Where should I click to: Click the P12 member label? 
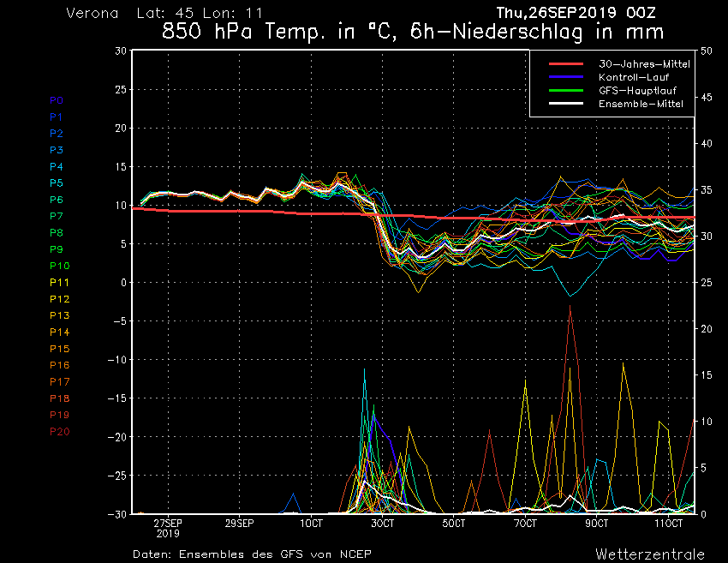click(x=59, y=299)
